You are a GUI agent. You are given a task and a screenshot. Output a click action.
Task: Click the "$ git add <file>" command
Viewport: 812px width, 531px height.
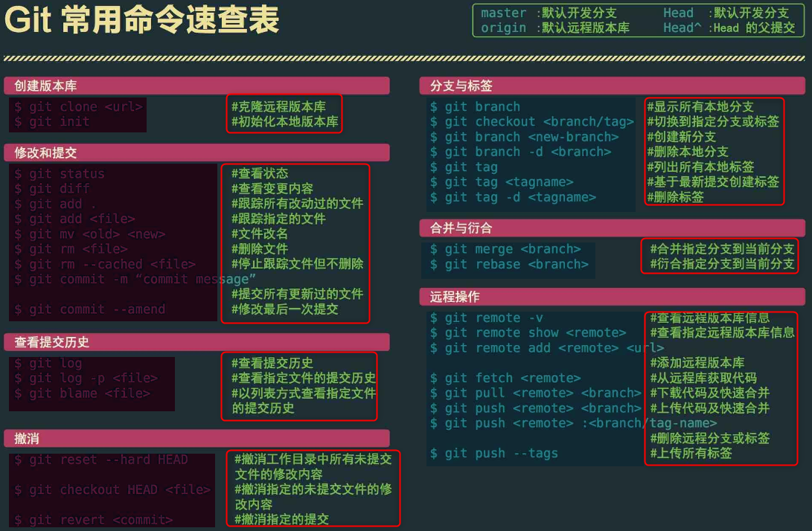point(74,219)
